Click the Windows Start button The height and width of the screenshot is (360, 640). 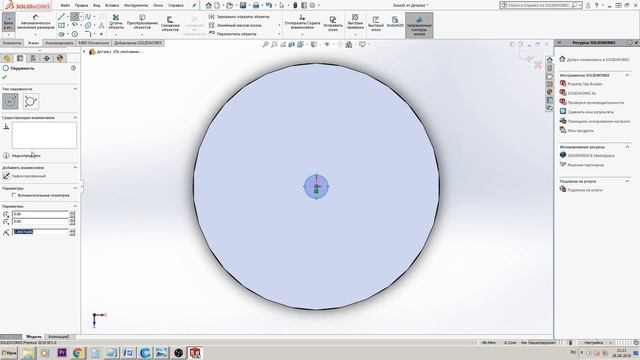pos(9,353)
